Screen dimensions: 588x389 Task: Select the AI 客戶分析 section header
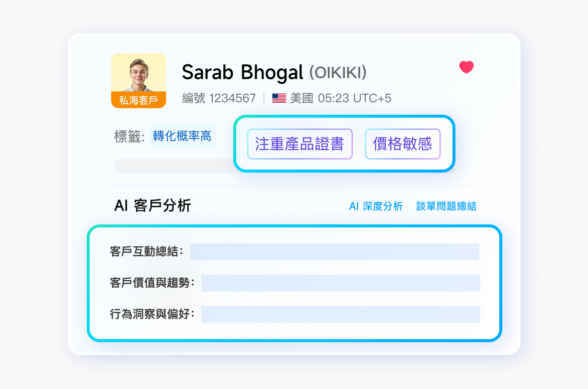click(x=152, y=206)
